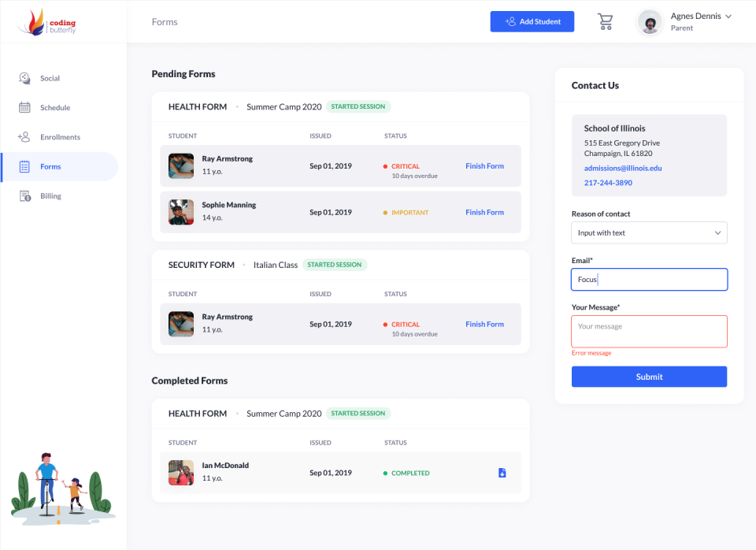Download Ian McDonald's completed health form
Viewport: 756px width, 550px height.
pyautogui.click(x=502, y=473)
